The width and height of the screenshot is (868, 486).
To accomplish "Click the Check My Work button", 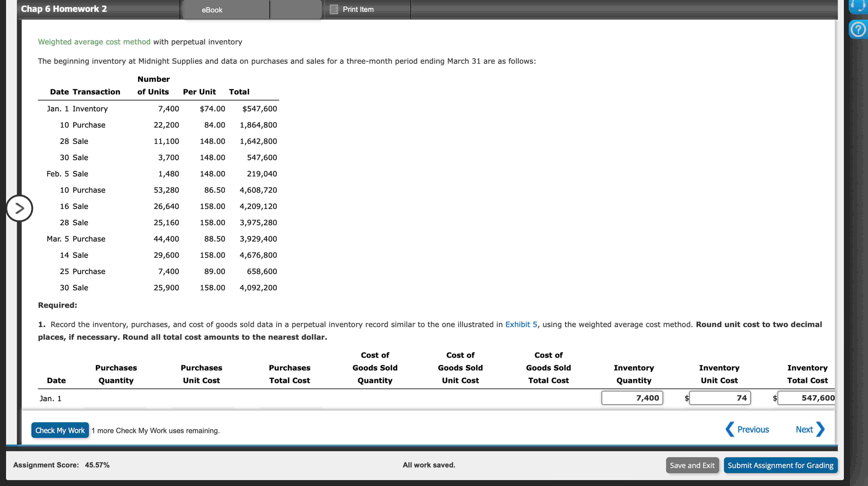I will click(x=60, y=430).
